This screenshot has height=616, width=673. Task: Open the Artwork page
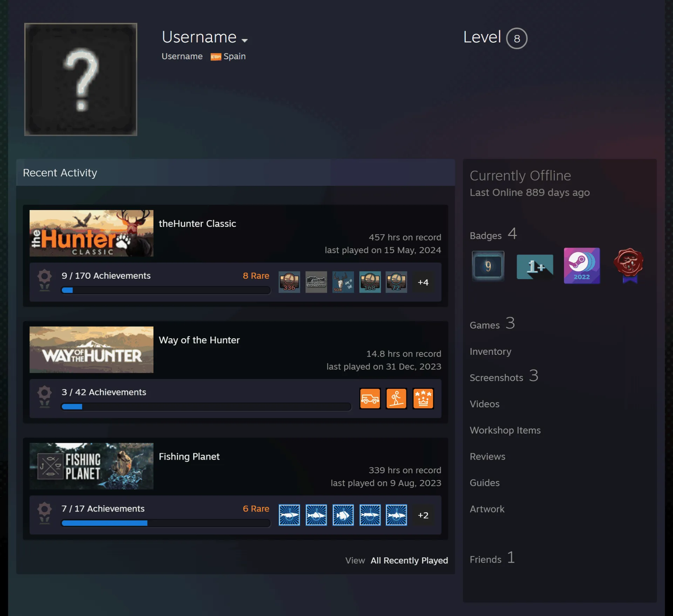[x=487, y=509]
